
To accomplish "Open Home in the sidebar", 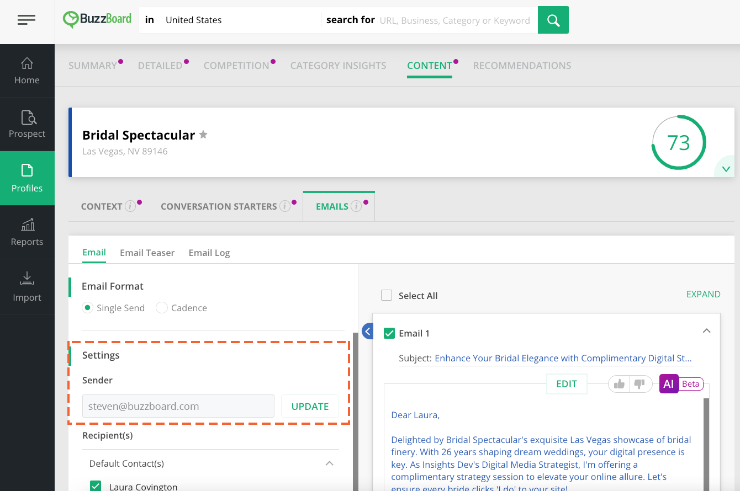I will [x=27, y=71].
